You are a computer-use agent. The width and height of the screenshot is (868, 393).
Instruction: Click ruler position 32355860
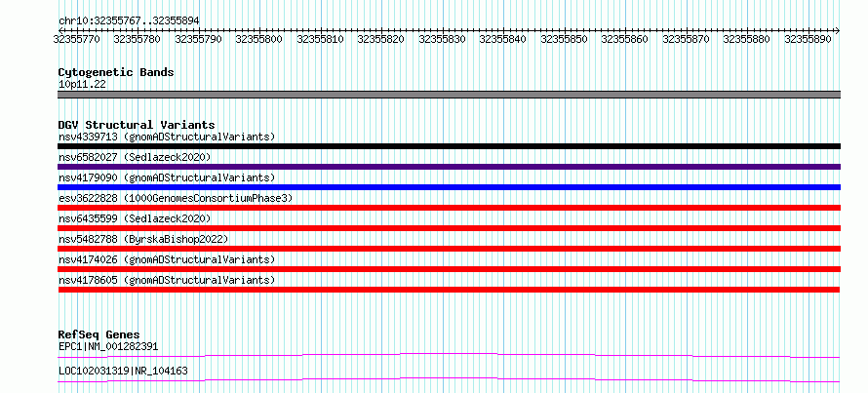point(624,39)
